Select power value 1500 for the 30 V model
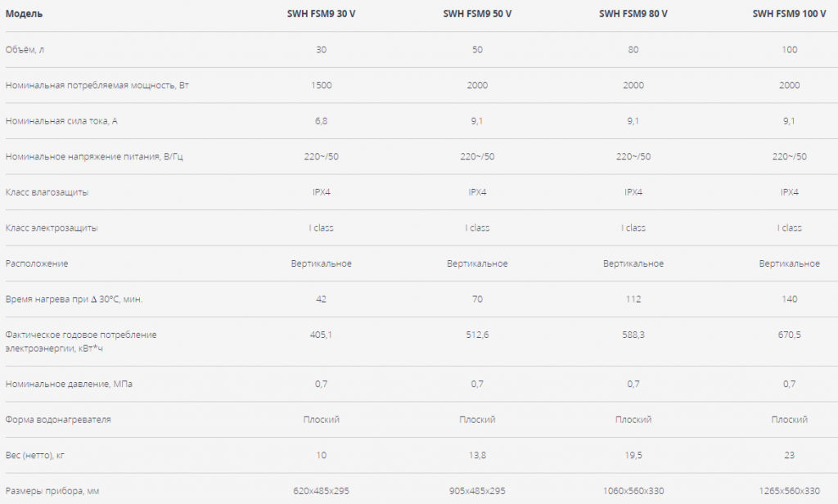The height and width of the screenshot is (504, 838). tap(321, 85)
